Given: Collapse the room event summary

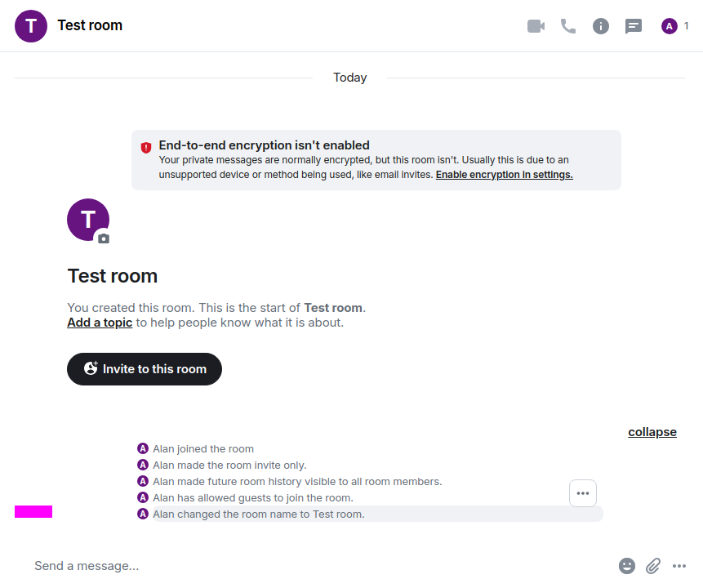Looking at the screenshot, I should [x=652, y=432].
